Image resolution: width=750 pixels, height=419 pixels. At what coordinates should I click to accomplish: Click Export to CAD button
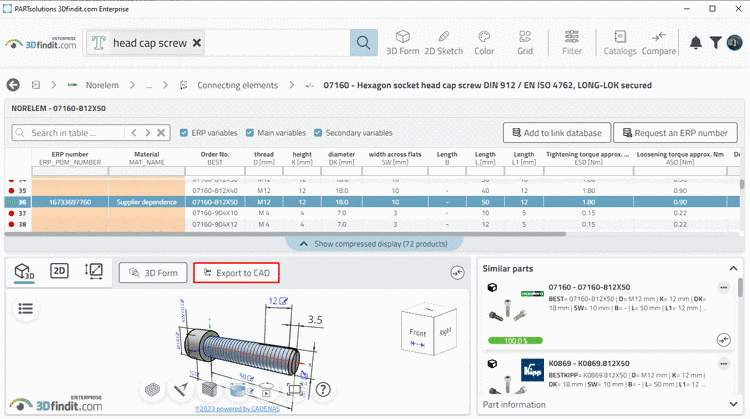[x=236, y=273]
